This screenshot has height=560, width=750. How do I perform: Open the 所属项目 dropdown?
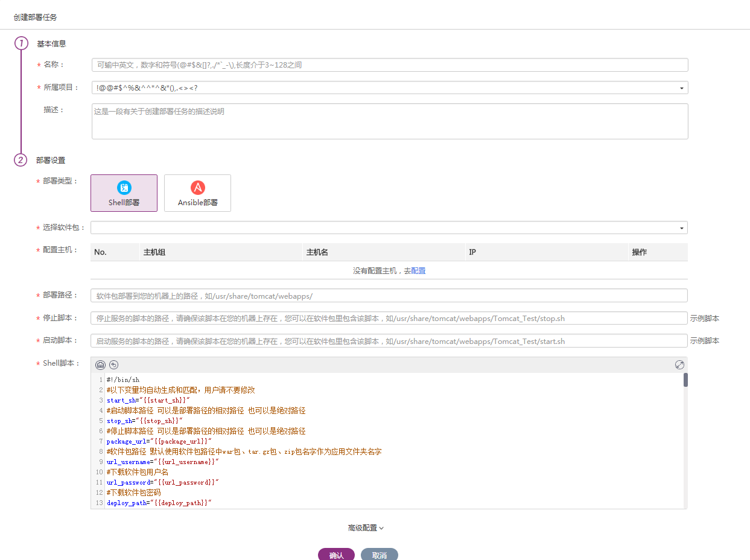tap(390, 87)
